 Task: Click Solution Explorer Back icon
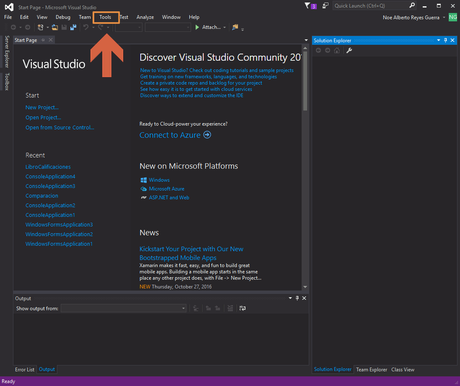click(318, 50)
